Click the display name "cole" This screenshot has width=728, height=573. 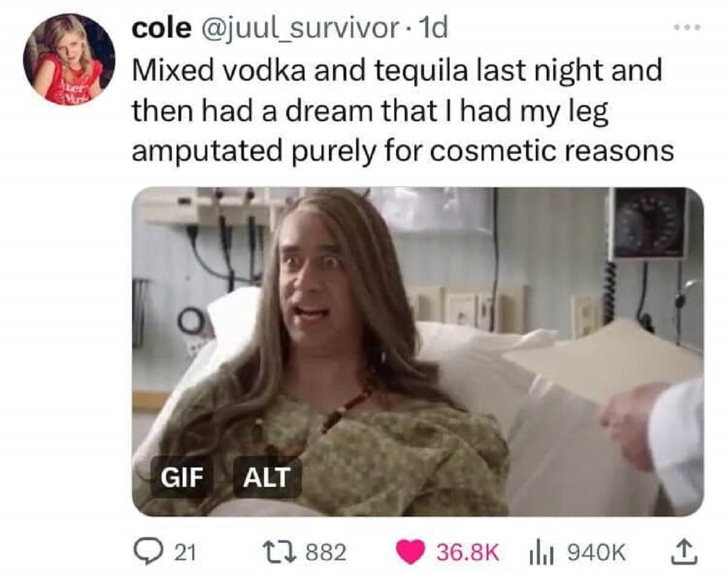click(161, 30)
